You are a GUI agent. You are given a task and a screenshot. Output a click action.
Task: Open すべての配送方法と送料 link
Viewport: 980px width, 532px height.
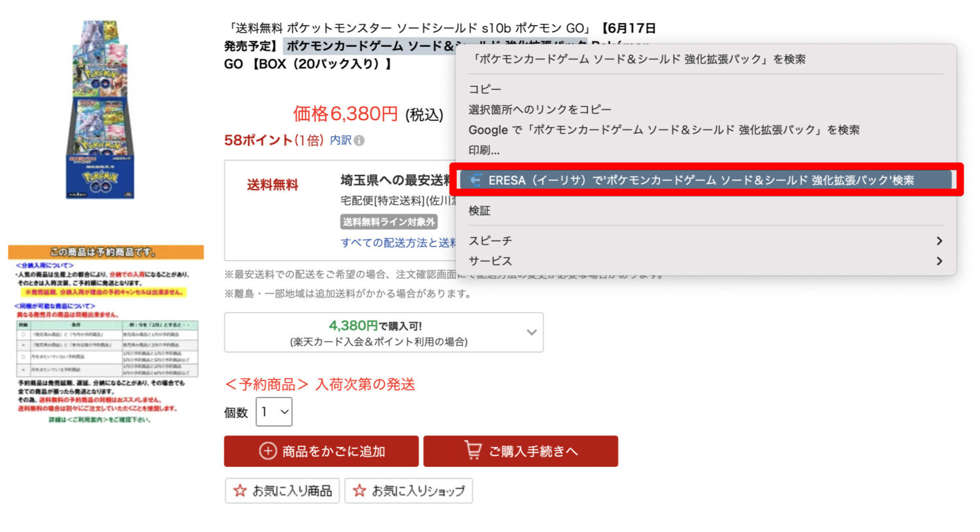(x=399, y=243)
